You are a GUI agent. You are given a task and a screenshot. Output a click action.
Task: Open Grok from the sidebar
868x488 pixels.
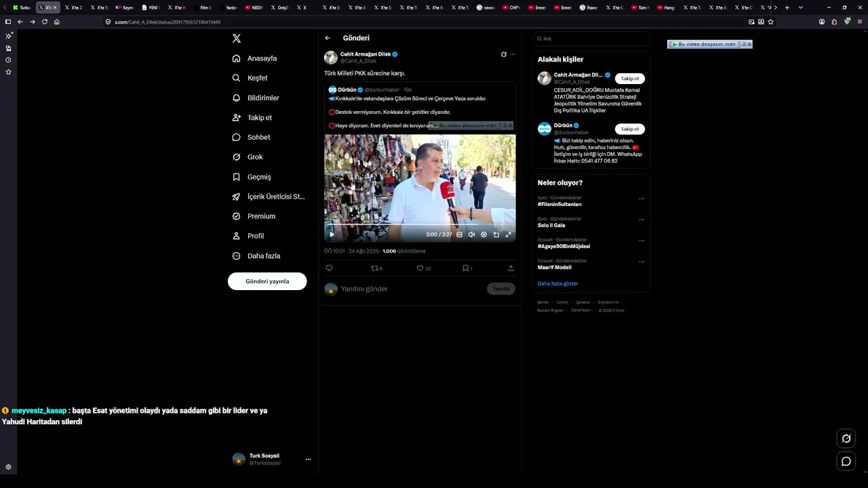point(248,157)
